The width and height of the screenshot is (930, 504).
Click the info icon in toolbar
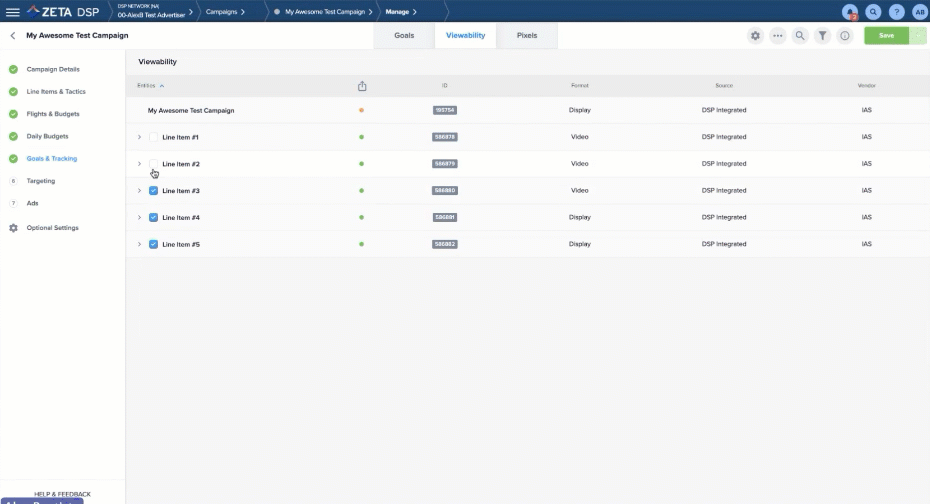tap(845, 35)
